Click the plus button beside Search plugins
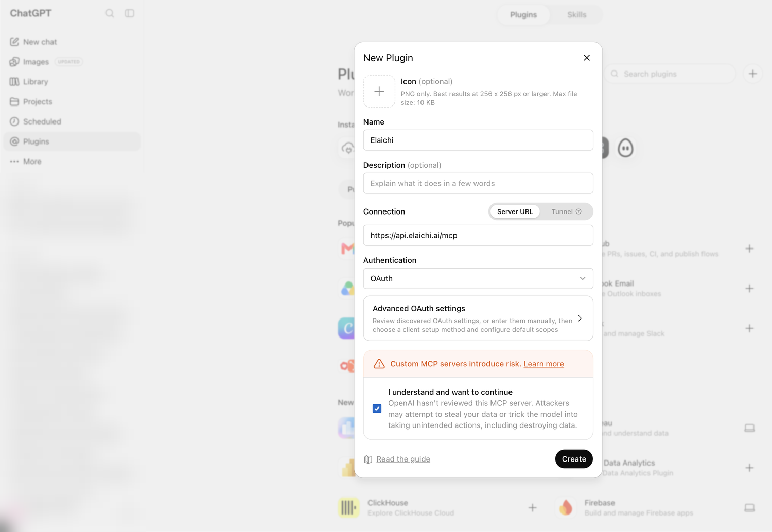772x532 pixels. coord(752,74)
